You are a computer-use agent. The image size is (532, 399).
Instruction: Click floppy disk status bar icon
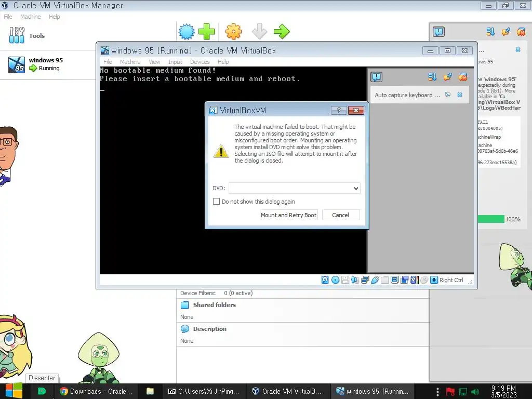[345, 280]
